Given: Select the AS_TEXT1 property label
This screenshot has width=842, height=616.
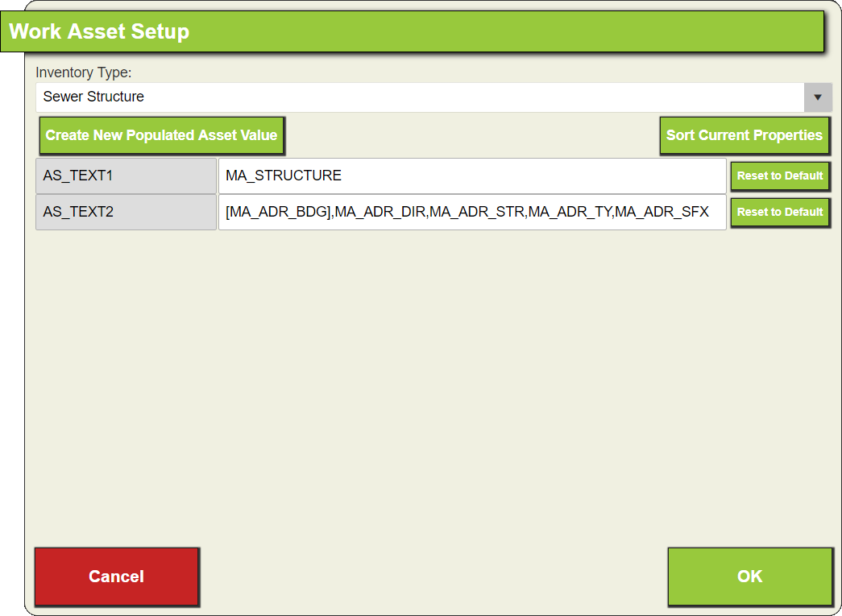Looking at the screenshot, I should [x=127, y=176].
